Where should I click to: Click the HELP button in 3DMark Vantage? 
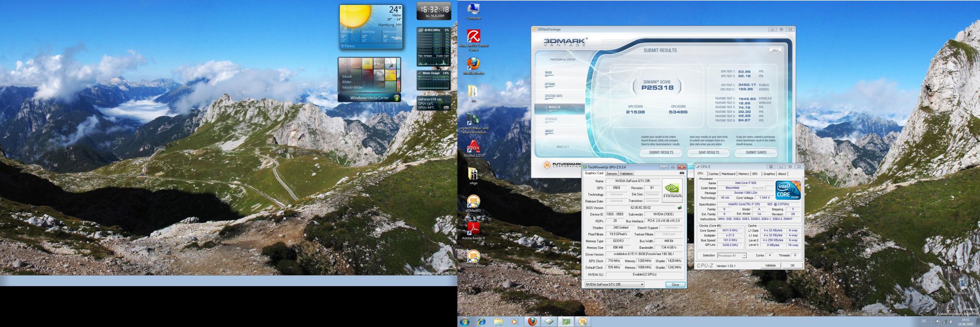pos(775,50)
